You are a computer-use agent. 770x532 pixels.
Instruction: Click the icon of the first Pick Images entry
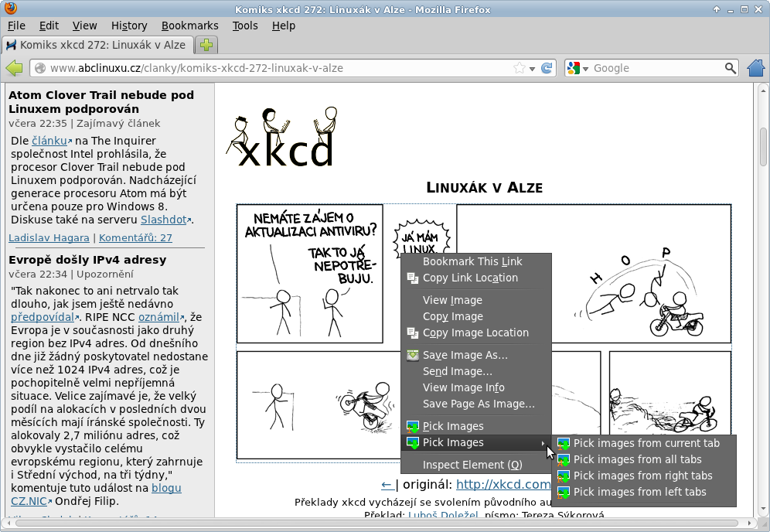click(413, 426)
